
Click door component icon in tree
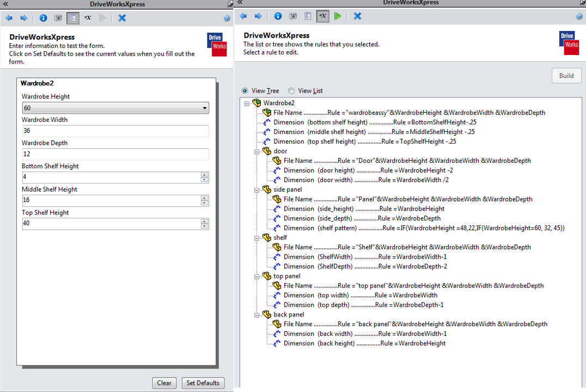[x=267, y=151]
